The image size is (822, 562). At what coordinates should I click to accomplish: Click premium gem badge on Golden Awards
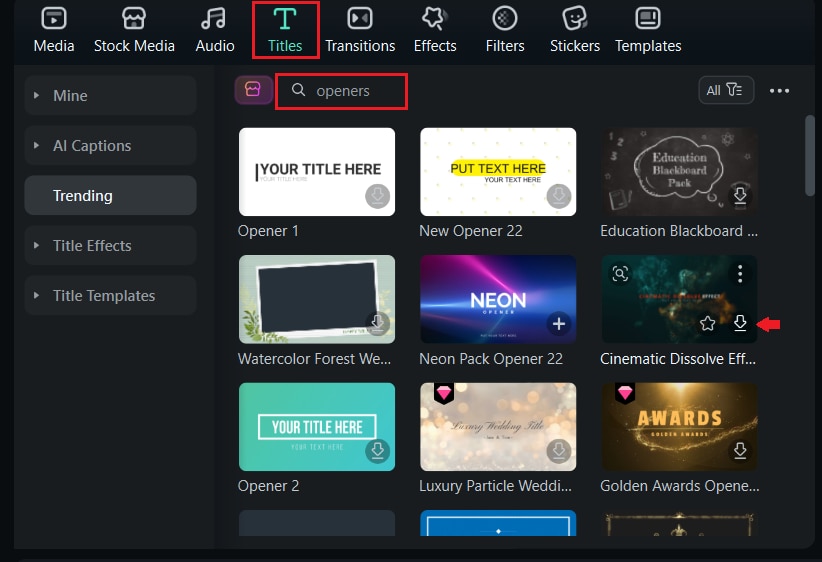(x=625, y=392)
